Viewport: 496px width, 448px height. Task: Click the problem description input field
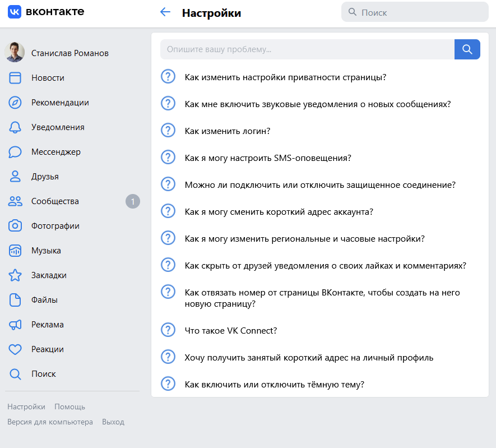pos(307,49)
